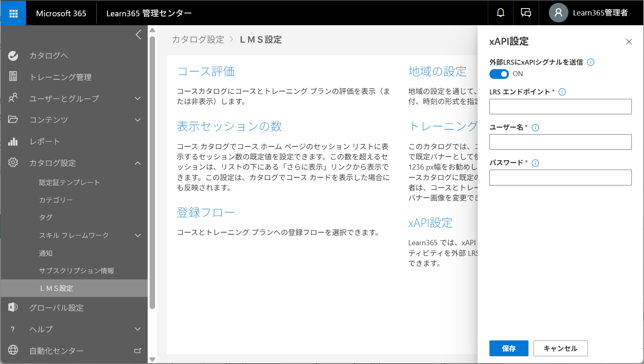Click the sidebar scroll up arrow

153,30
